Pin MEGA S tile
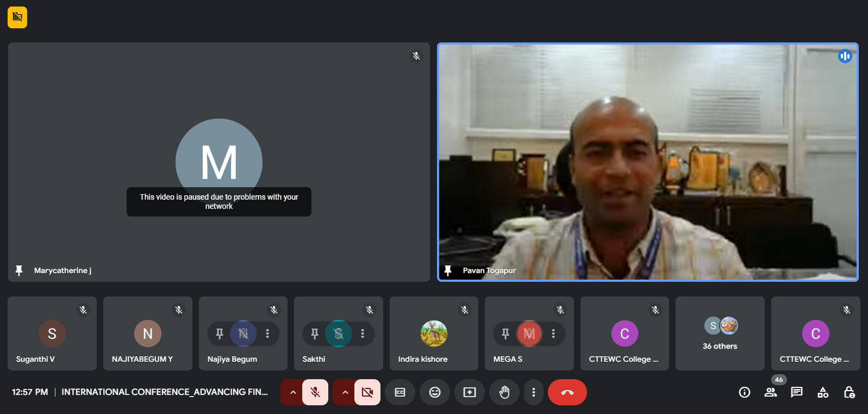The image size is (868, 414). click(505, 333)
